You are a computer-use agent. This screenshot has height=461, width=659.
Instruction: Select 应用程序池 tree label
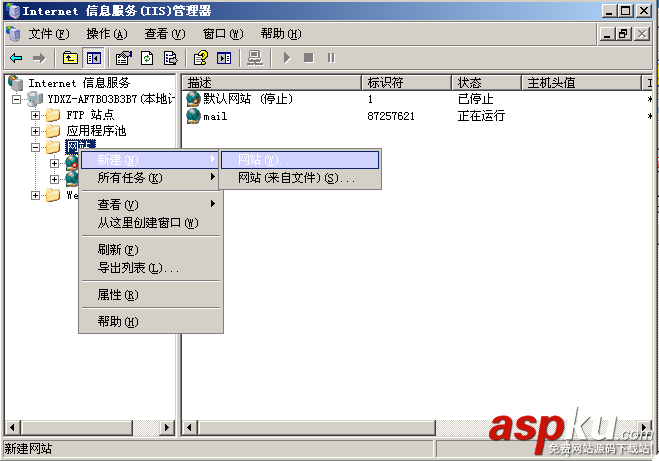point(96,131)
